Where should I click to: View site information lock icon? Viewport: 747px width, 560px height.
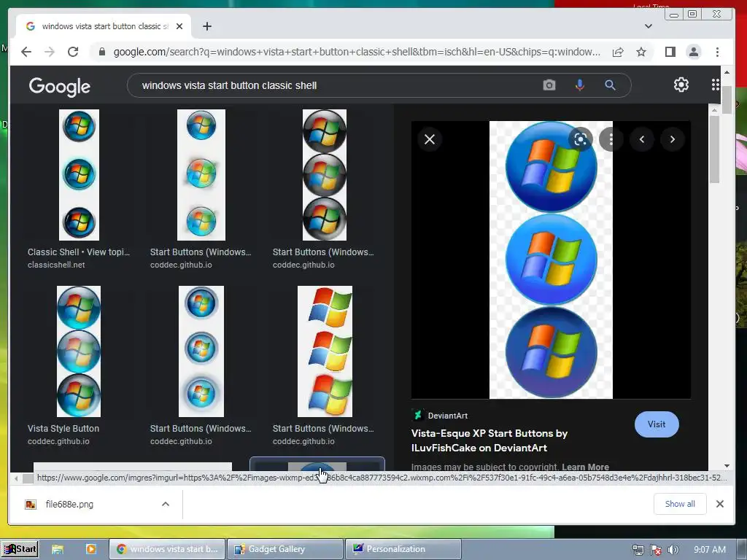[x=101, y=52]
